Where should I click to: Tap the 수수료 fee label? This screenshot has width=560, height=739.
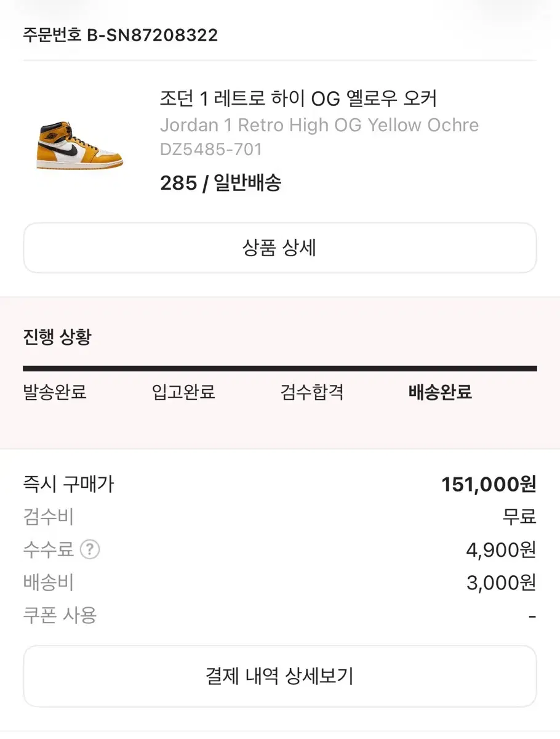[49, 549]
